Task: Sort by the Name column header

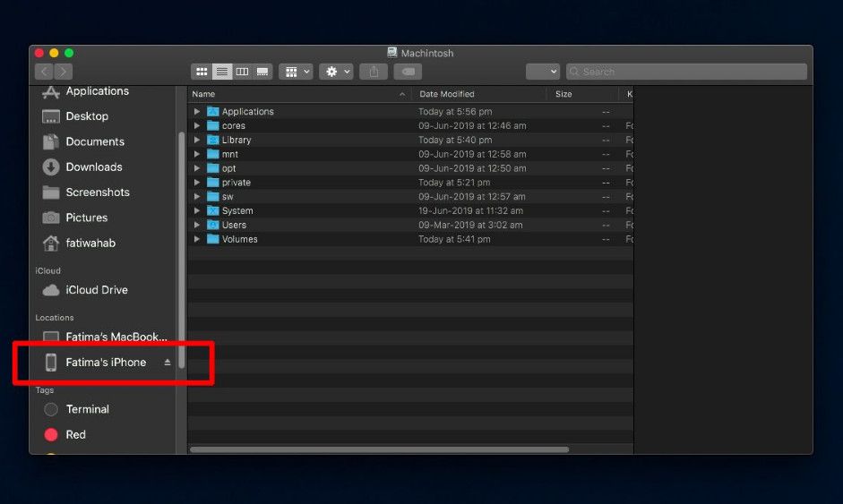Action: pos(299,94)
